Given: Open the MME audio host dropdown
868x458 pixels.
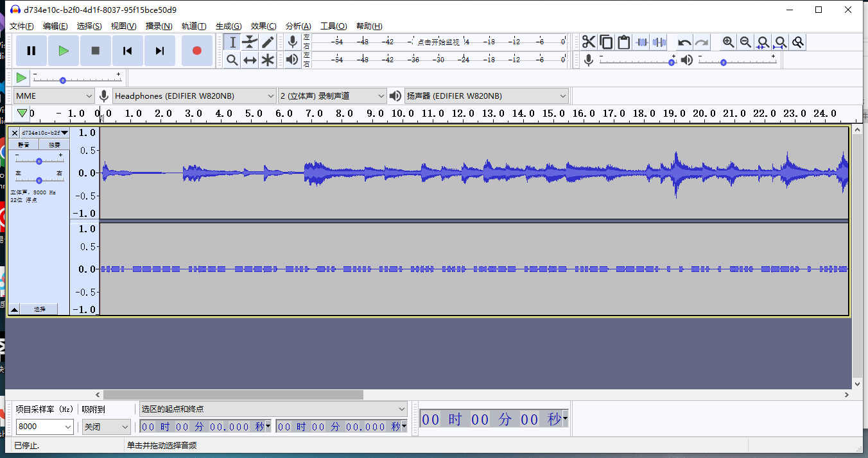Looking at the screenshot, I should [x=54, y=96].
